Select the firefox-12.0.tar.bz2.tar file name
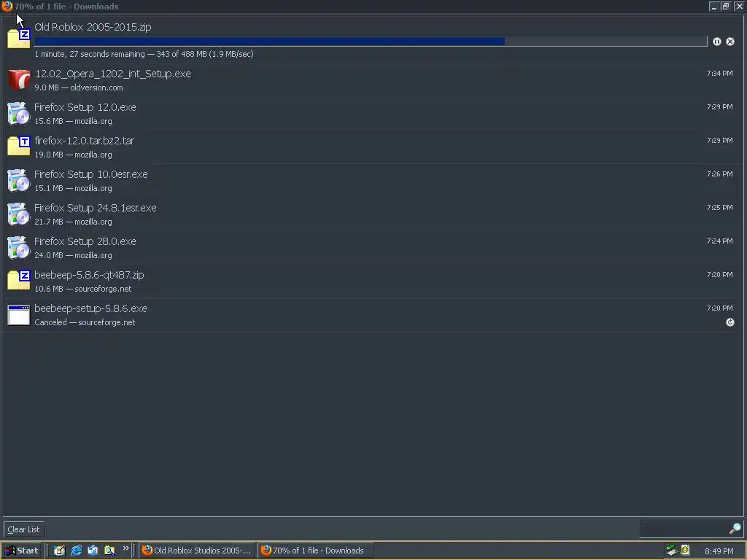747x560 pixels. point(85,141)
